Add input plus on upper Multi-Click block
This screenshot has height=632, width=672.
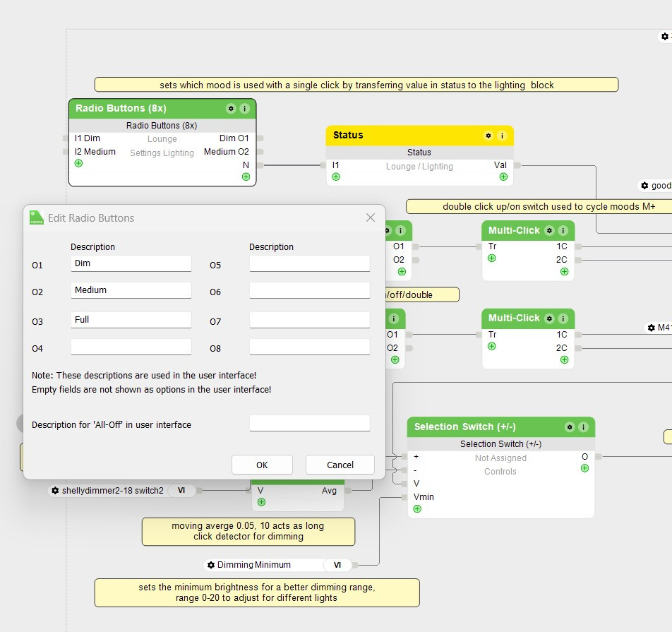492,258
